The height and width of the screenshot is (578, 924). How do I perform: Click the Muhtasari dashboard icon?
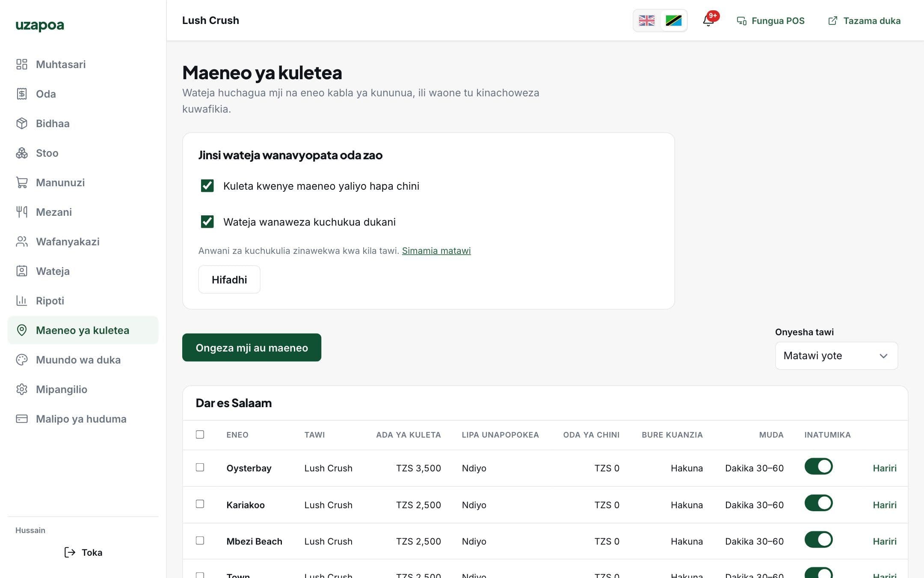(x=22, y=64)
